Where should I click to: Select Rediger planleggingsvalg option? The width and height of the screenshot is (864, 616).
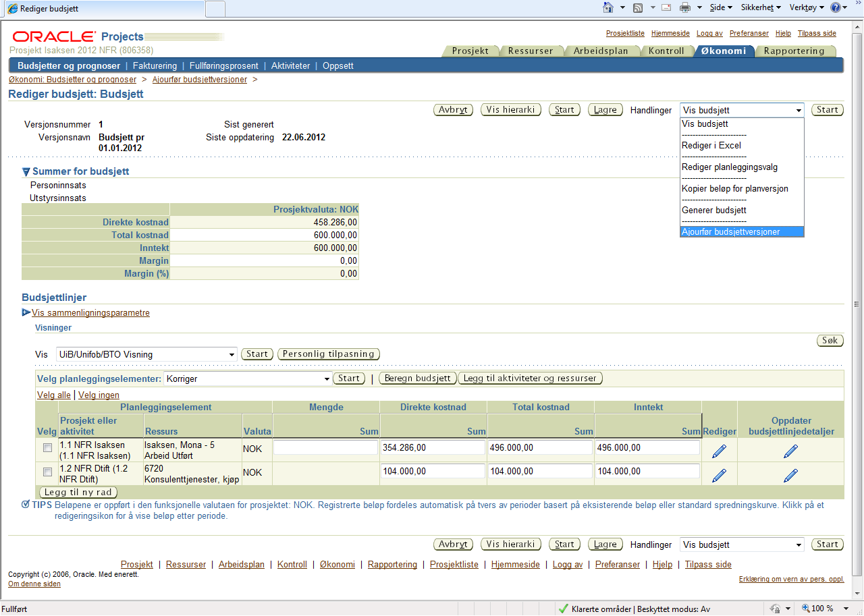[x=742, y=167]
